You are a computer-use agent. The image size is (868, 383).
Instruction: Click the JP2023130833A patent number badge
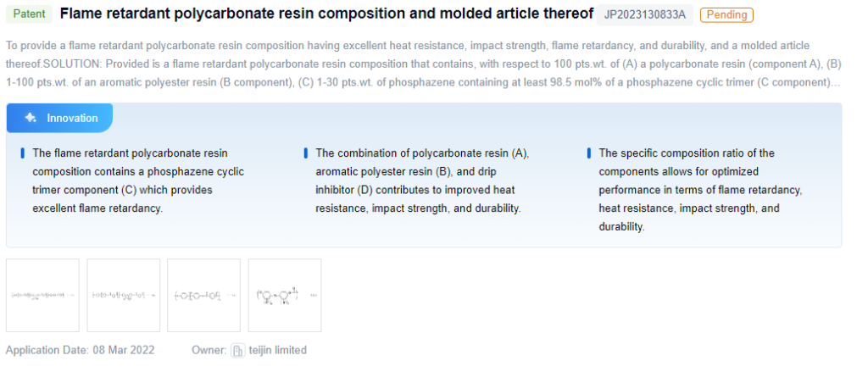[645, 15]
